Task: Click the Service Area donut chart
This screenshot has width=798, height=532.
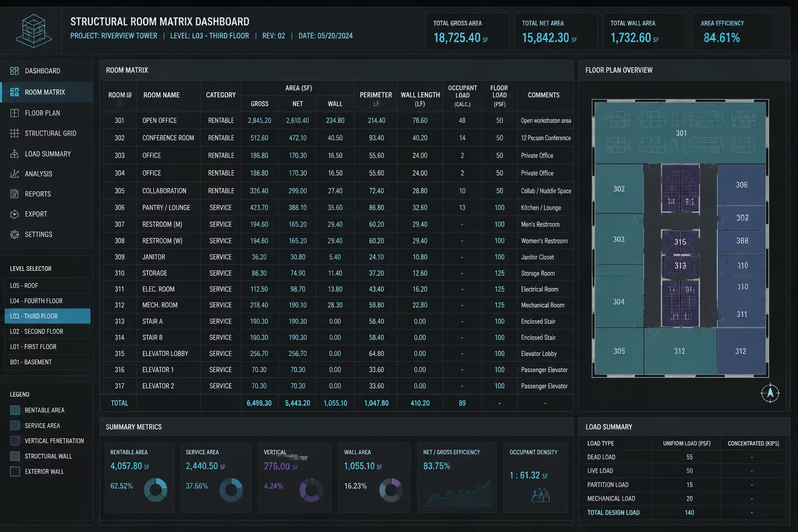Action: [x=231, y=490]
